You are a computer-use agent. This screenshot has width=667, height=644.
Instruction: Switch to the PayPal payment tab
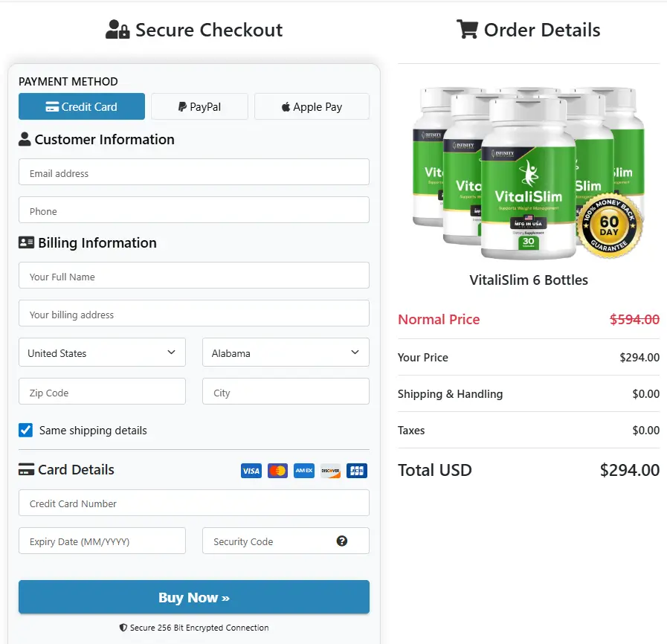(x=199, y=106)
